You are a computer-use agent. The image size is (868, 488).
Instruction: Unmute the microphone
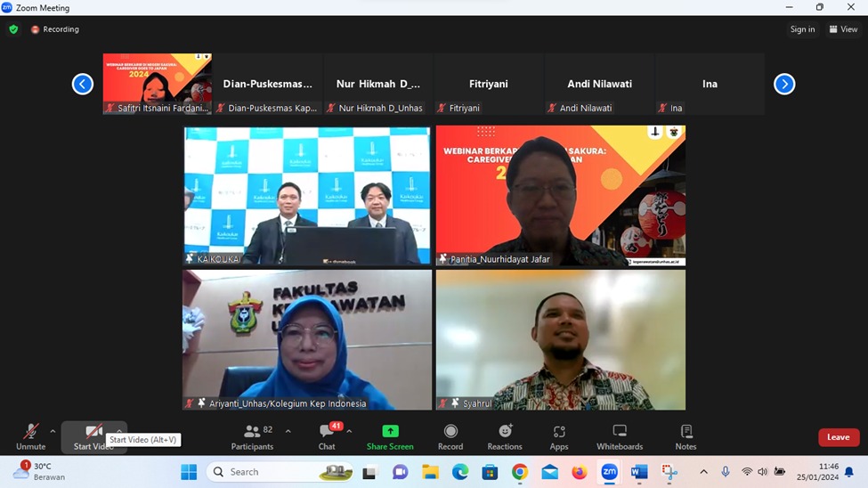pos(30,435)
